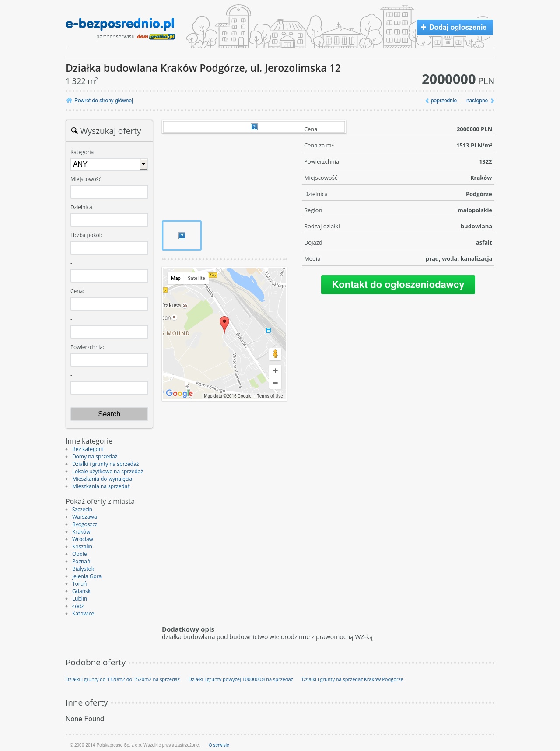Go to Powrót do strony głównej

(x=104, y=101)
